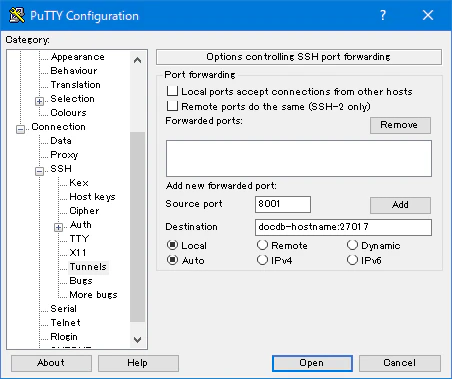Click the About button
This screenshot has width=452, height=379.
[51, 363]
